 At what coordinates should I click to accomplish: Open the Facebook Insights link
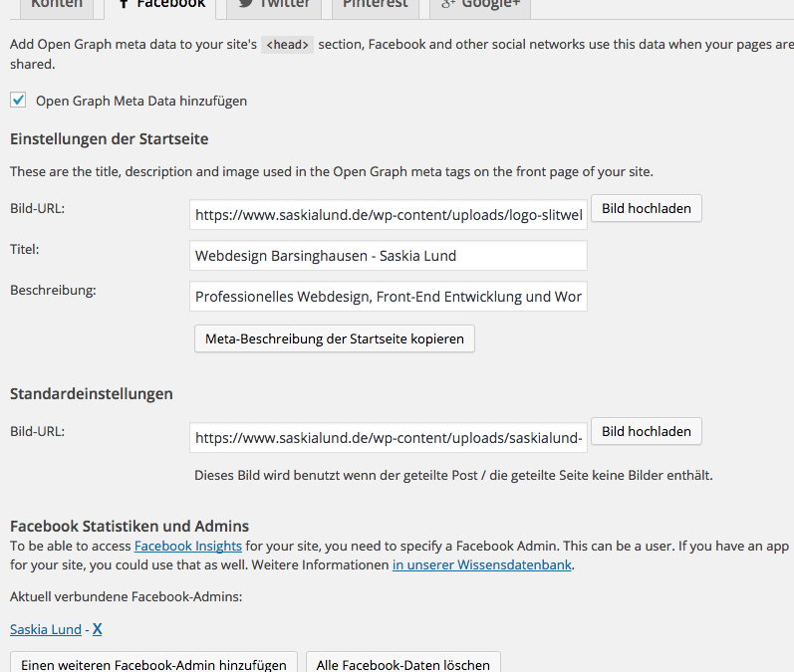tap(187, 546)
